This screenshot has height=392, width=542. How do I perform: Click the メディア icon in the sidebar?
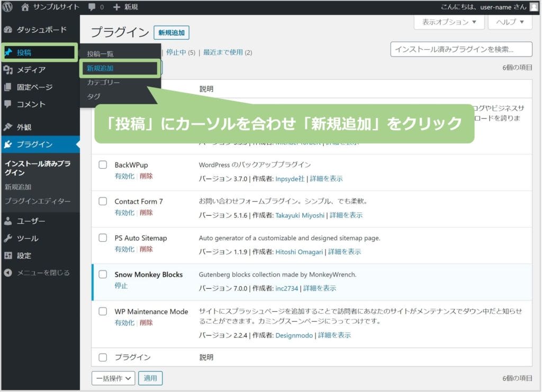(x=8, y=70)
